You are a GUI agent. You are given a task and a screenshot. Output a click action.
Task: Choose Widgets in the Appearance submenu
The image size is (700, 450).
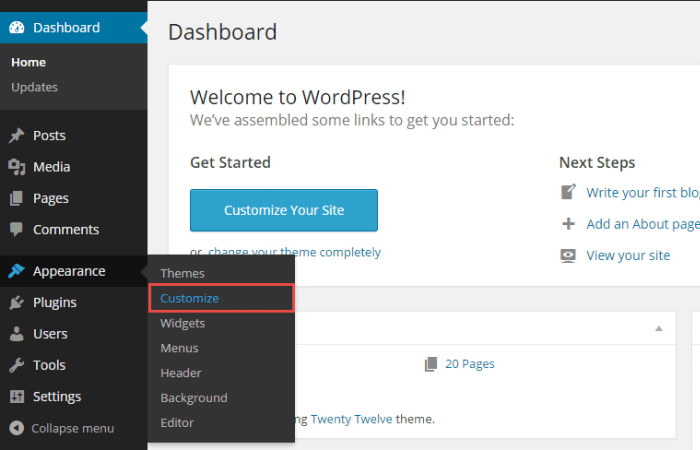click(x=182, y=323)
